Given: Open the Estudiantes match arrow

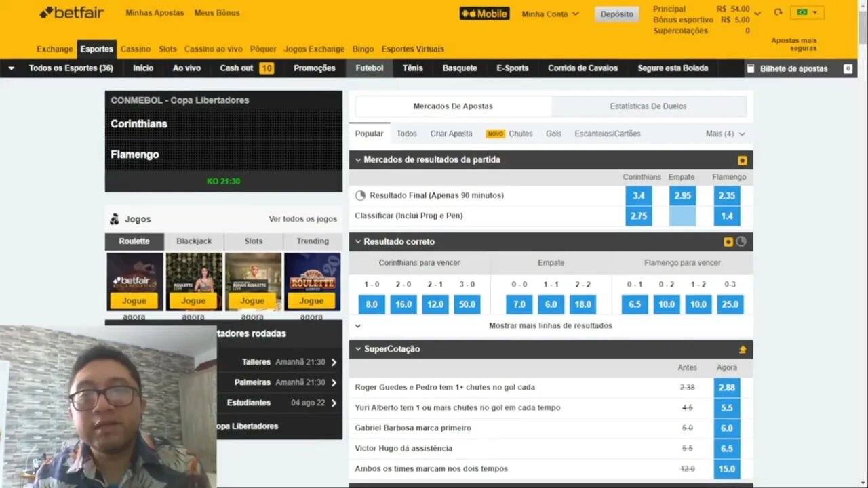Looking at the screenshot, I should pyautogui.click(x=334, y=403).
